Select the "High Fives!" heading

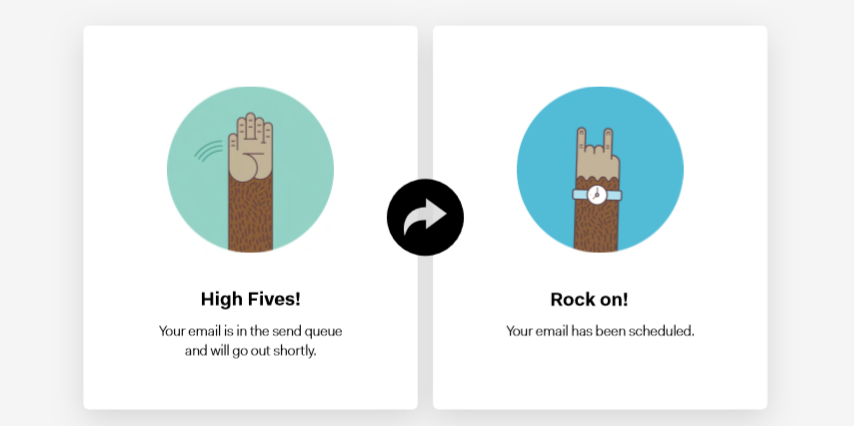click(x=251, y=299)
